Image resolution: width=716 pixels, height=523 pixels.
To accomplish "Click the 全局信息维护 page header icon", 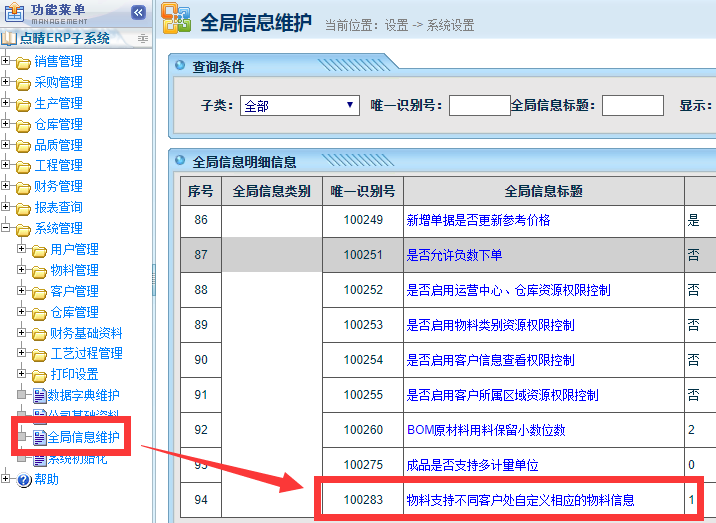I will pos(176,22).
